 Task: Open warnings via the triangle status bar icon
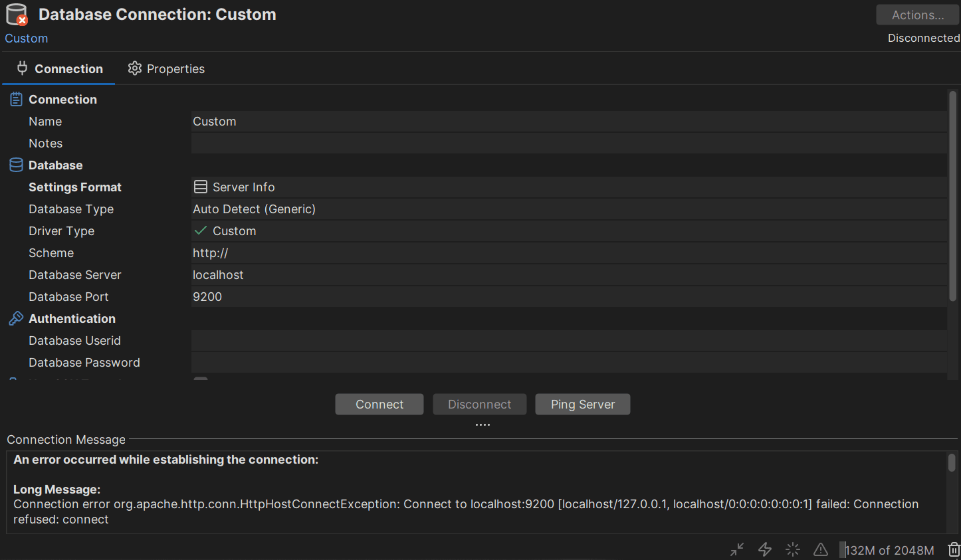pyautogui.click(x=820, y=549)
